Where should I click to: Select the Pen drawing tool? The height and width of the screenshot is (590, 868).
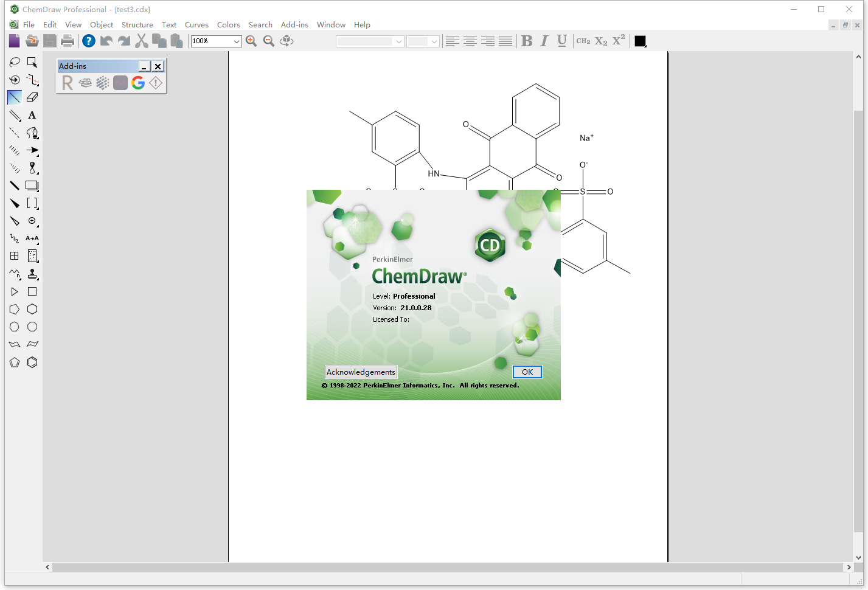pos(32,133)
